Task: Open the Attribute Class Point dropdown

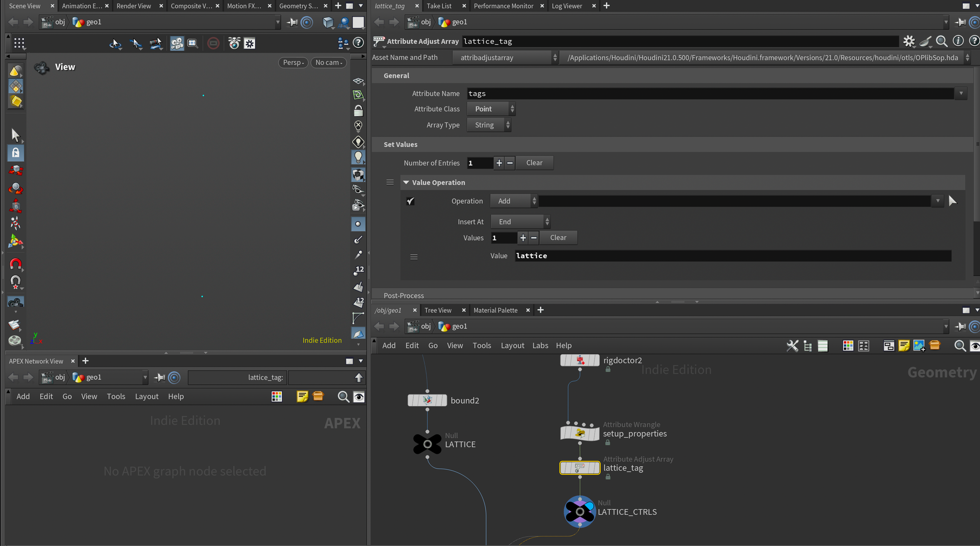Action: (x=490, y=109)
